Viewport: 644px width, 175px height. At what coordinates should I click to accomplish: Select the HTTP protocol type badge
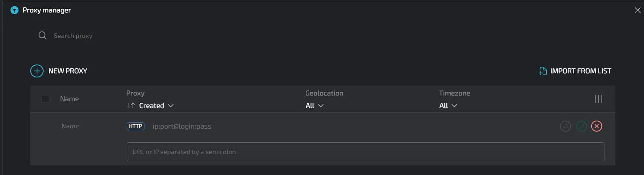click(x=135, y=126)
